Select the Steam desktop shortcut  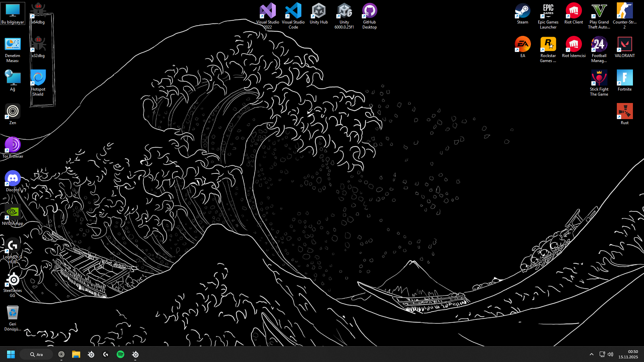coord(523,13)
